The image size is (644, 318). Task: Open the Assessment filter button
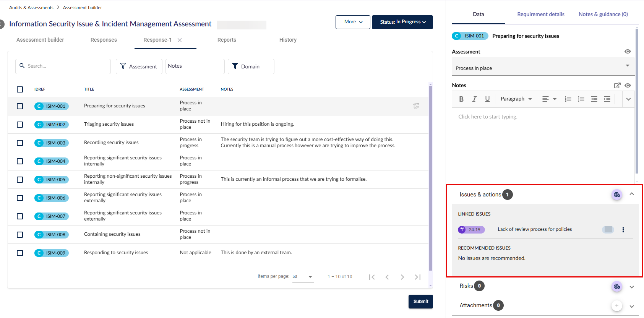click(x=139, y=67)
